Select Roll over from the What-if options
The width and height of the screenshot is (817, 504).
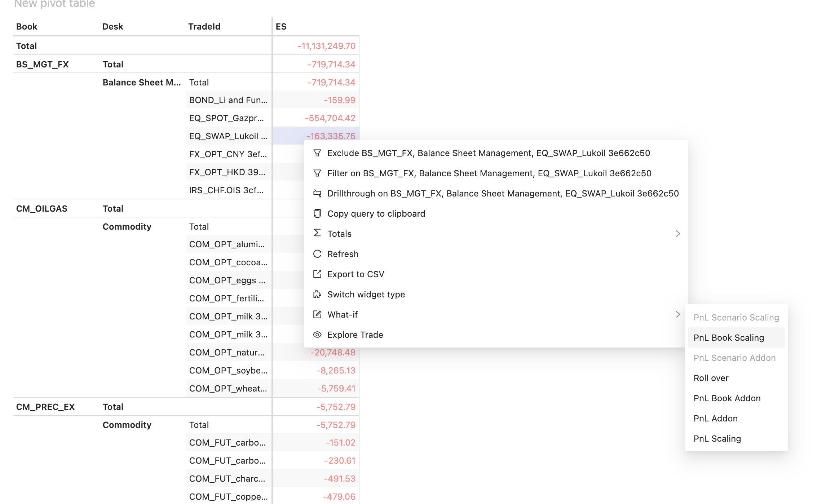(711, 378)
